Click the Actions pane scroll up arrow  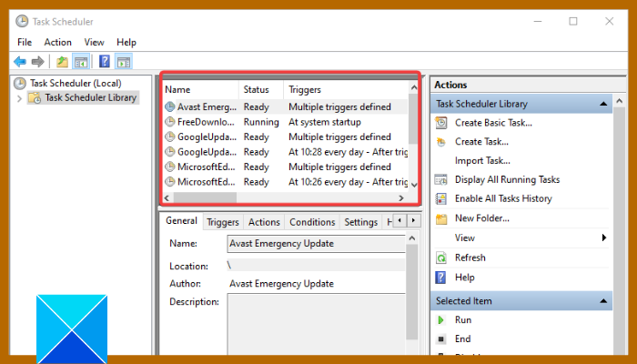click(x=619, y=101)
